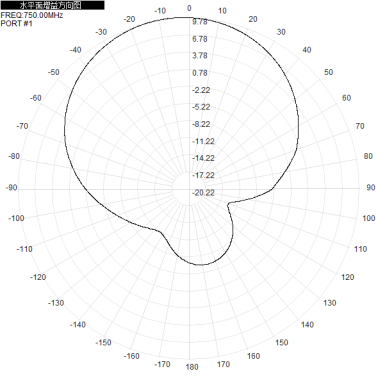Select the -30 degree angle label

(x=101, y=32)
